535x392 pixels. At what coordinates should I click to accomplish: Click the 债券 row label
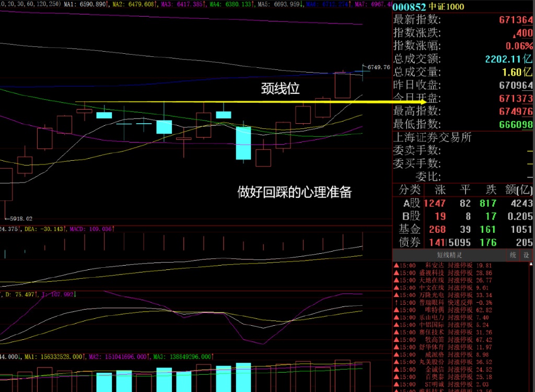(410, 242)
